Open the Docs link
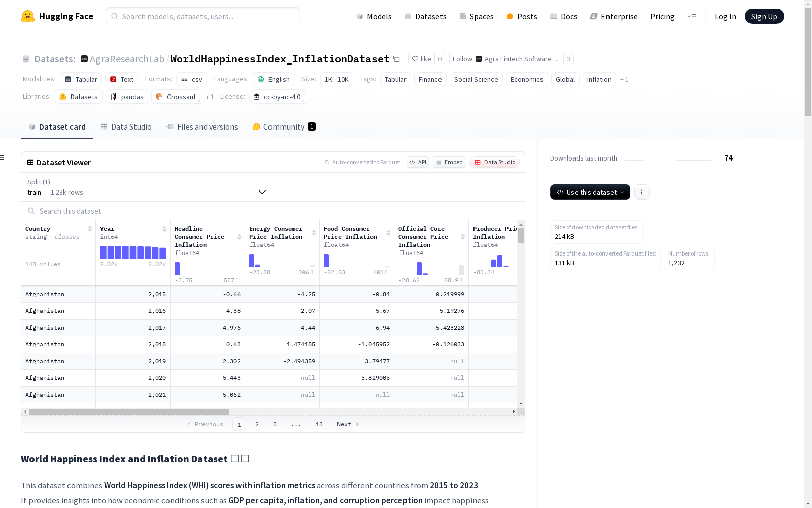The width and height of the screenshot is (812, 508). (564, 16)
